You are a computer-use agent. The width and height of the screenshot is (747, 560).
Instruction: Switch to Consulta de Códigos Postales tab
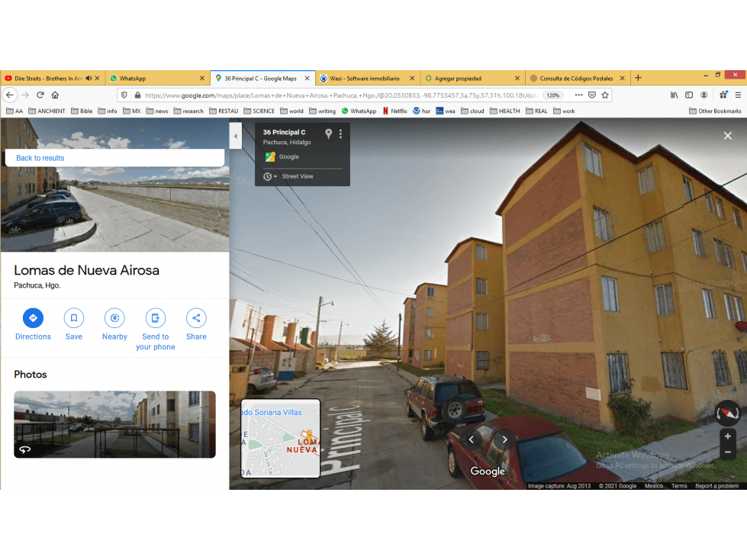[576, 78]
